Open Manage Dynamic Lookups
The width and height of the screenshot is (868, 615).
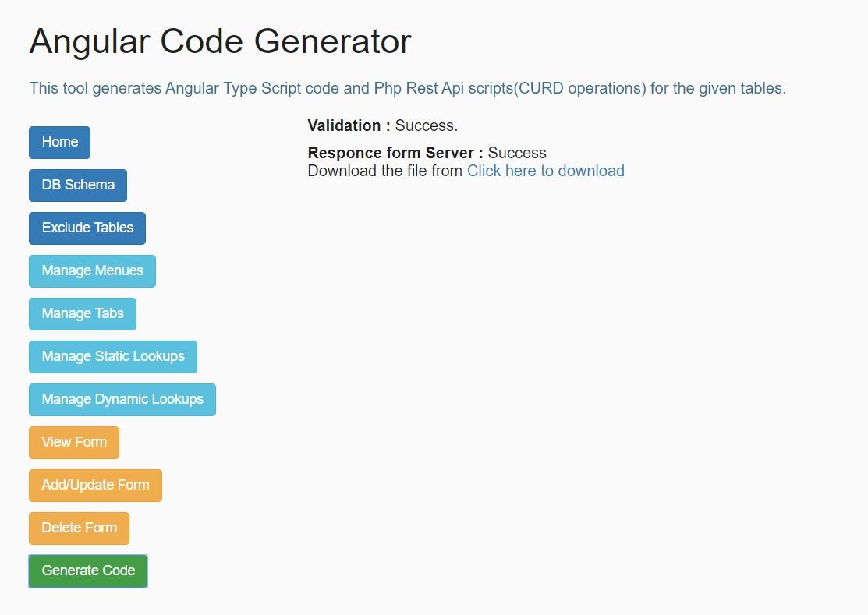click(122, 399)
